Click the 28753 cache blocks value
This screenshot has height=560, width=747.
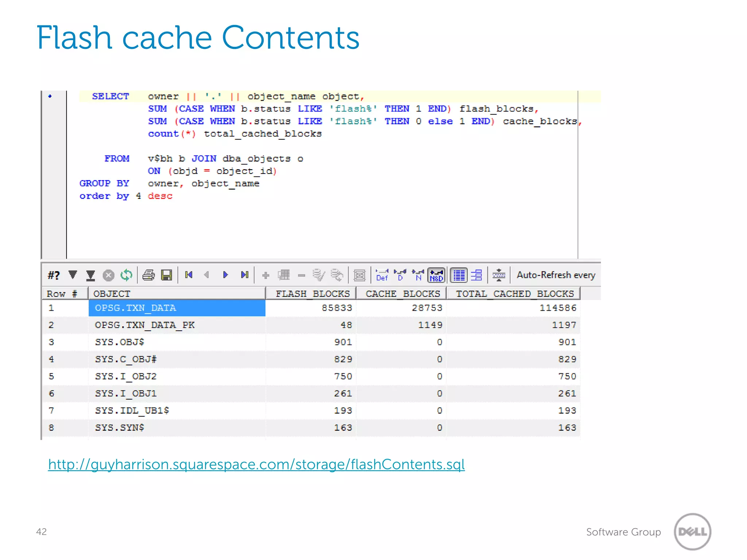(x=427, y=308)
